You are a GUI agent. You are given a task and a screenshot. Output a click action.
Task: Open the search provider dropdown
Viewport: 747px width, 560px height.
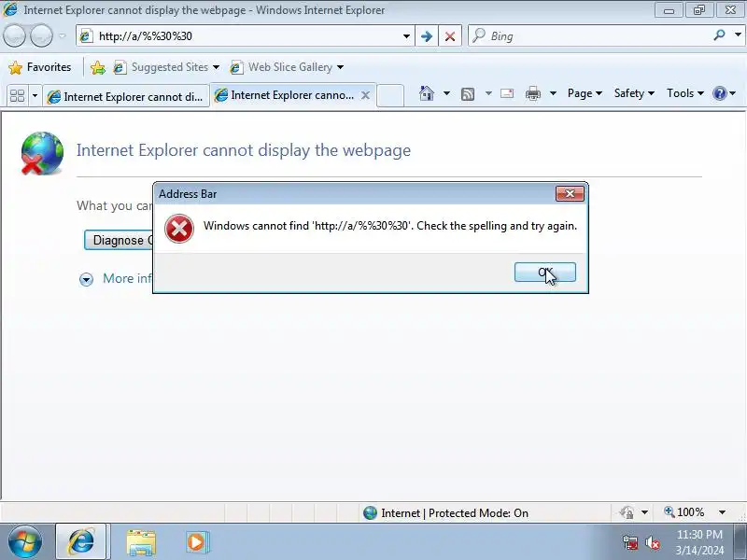coord(738,35)
